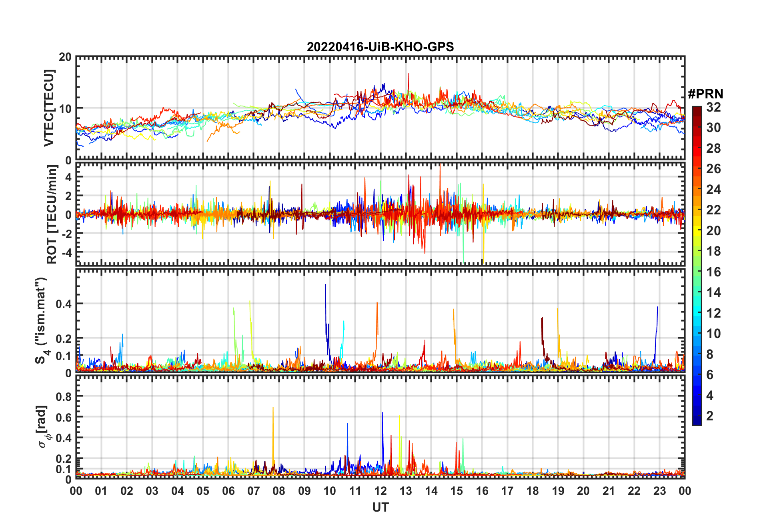Click the orange colorbar region near 24
The image size is (761, 532).
(x=697, y=190)
